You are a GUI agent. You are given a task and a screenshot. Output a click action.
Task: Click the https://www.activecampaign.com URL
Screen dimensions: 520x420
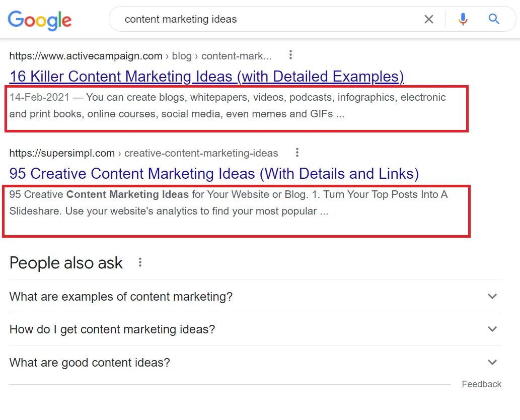[x=86, y=56]
